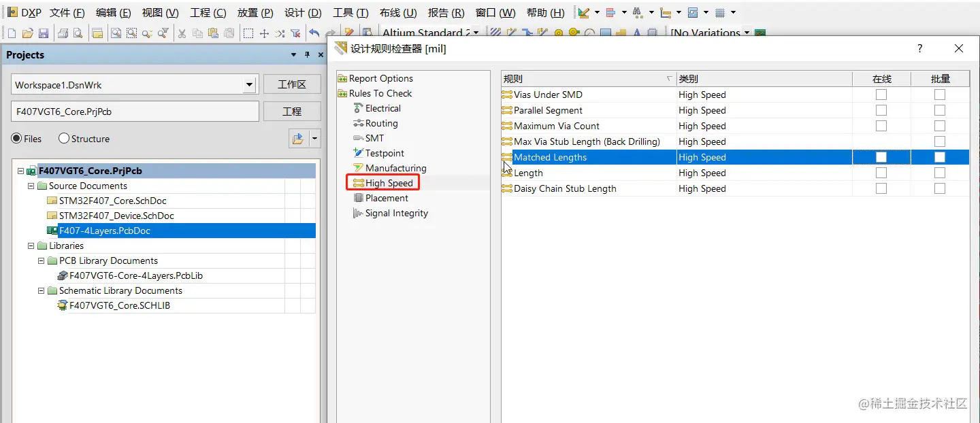Collapse the F407VGT6_Core.PrjPcb project node
Image resolution: width=980 pixels, height=423 pixels.
click(x=20, y=171)
